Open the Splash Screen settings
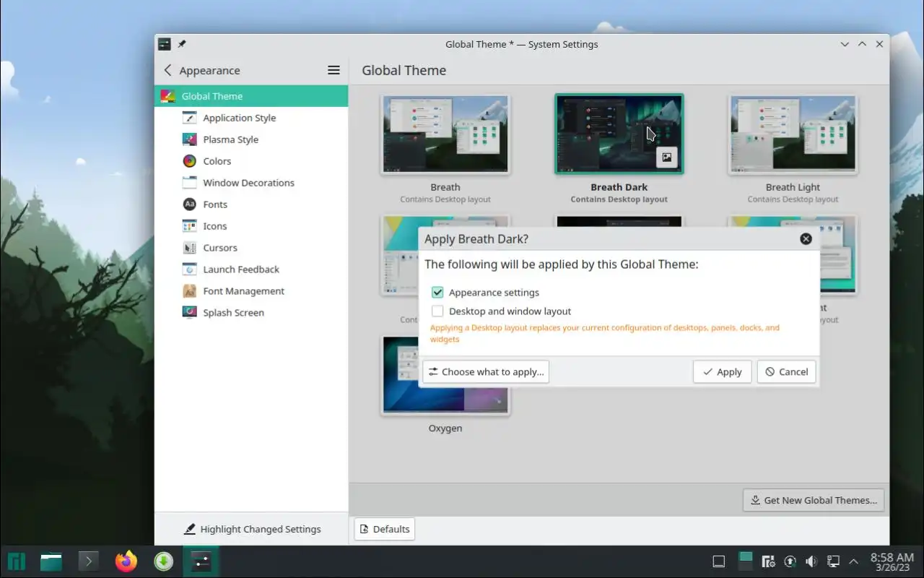Viewport: 924px width, 578px height. click(251, 313)
